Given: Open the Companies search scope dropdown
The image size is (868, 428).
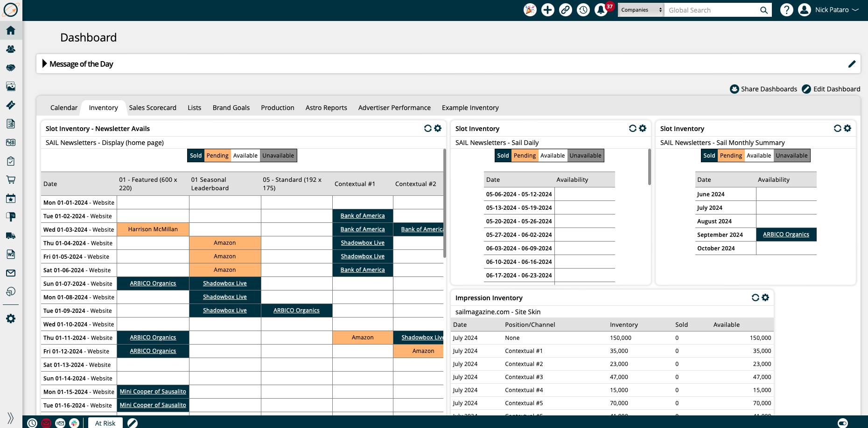Looking at the screenshot, I should tap(641, 9).
